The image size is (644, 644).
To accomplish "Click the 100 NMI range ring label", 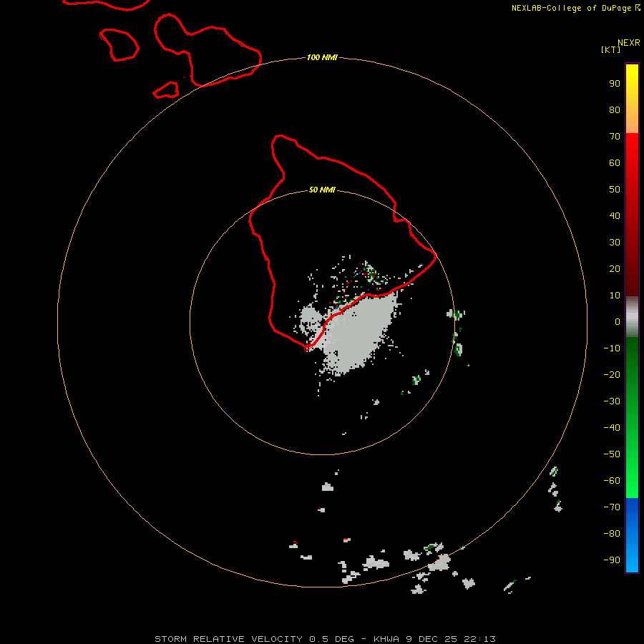I will (x=322, y=57).
